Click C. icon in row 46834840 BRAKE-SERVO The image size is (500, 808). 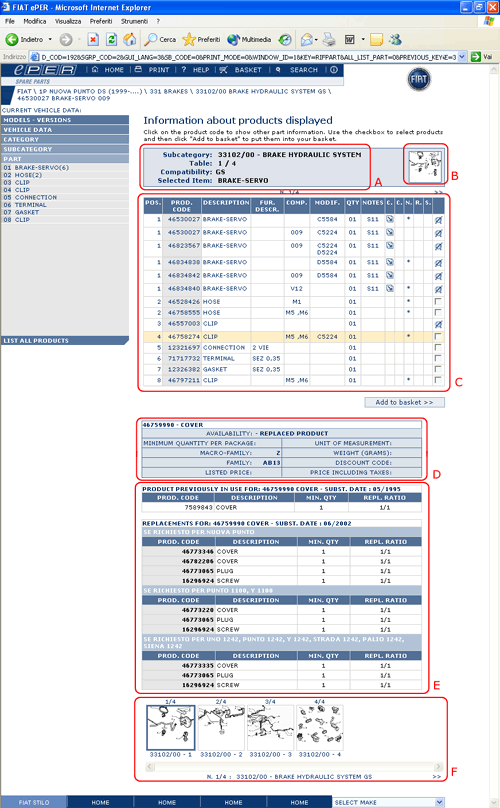coord(390,289)
